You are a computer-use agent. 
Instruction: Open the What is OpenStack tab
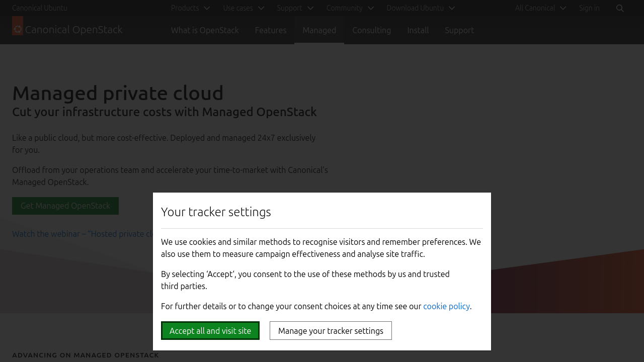(x=205, y=30)
